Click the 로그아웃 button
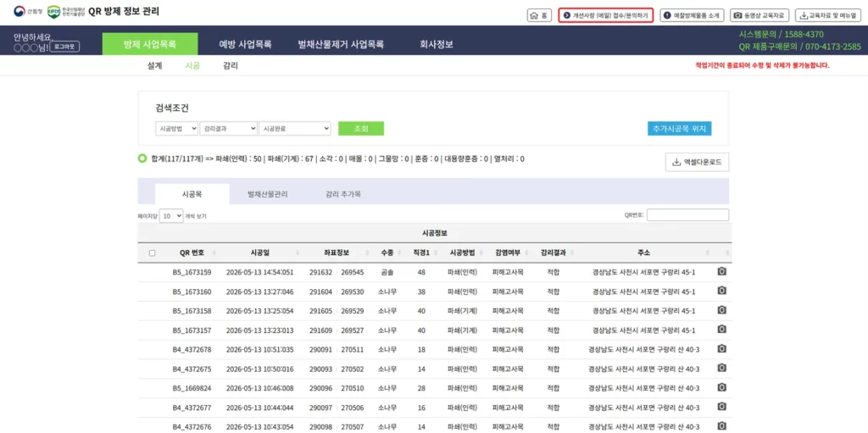Viewport: 868px width, 433px height. (x=66, y=47)
